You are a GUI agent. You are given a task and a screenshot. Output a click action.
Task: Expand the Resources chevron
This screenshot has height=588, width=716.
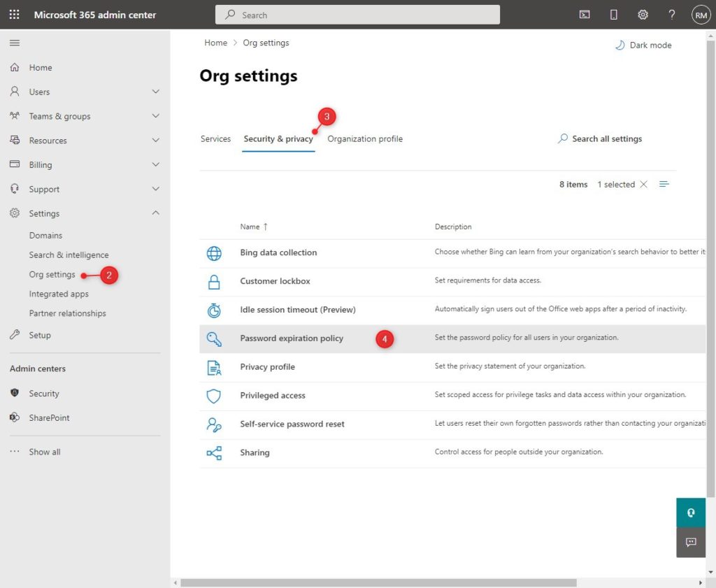click(156, 140)
